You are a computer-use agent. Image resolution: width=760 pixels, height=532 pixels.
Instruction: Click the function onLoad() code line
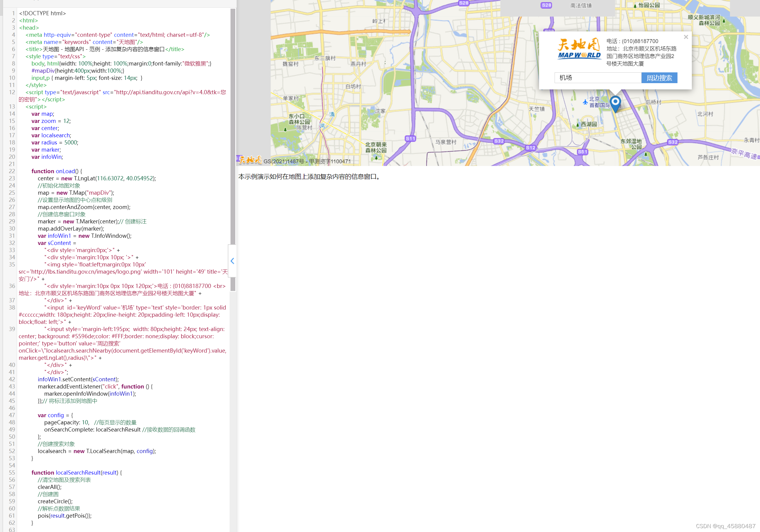[x=57, y=171]
